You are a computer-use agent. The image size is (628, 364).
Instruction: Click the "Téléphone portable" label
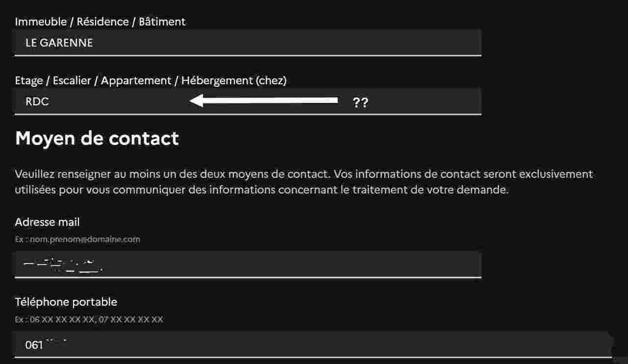point(66,302)
